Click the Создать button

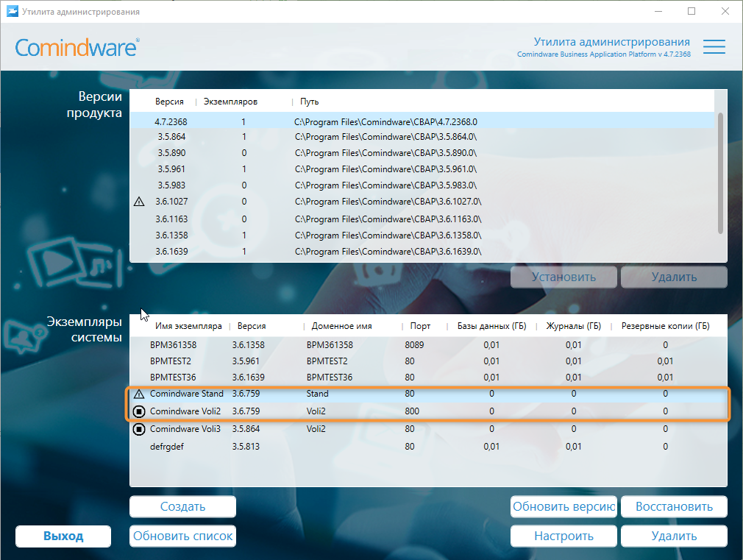pos(182,506)
